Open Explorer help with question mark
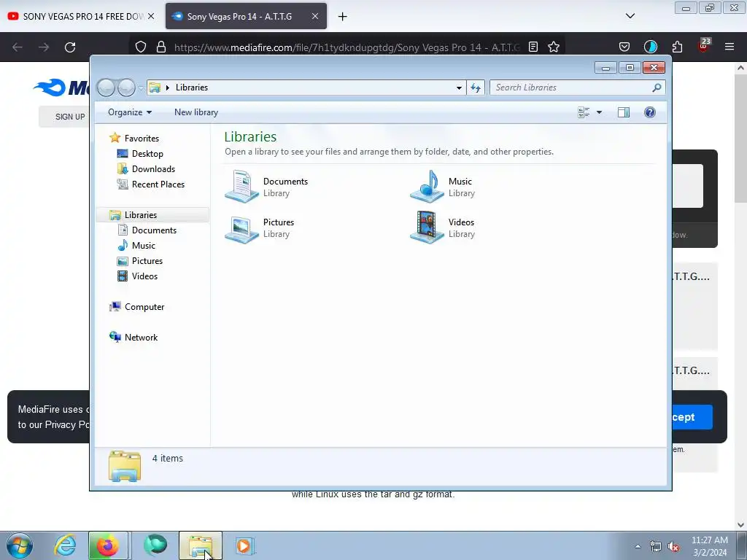This screenshot has width=747, height=560. coord(650,112)
